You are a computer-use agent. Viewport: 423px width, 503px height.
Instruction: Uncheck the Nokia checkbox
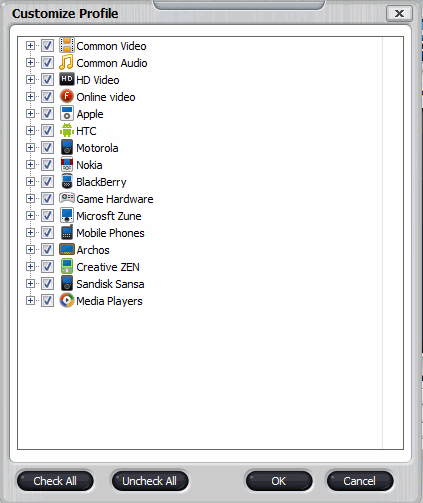[47, 165]
